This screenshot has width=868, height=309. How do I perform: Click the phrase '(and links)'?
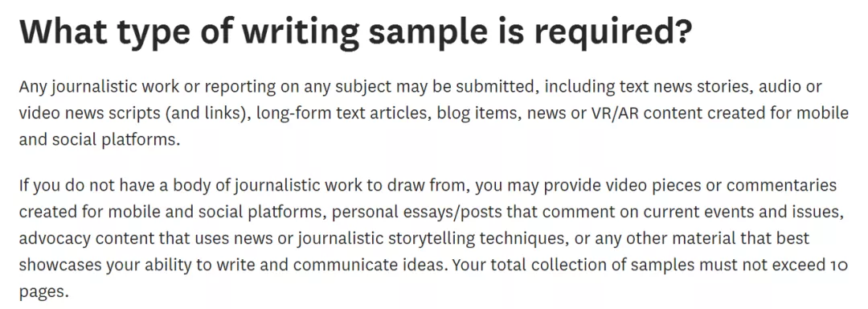click(207, 113)
